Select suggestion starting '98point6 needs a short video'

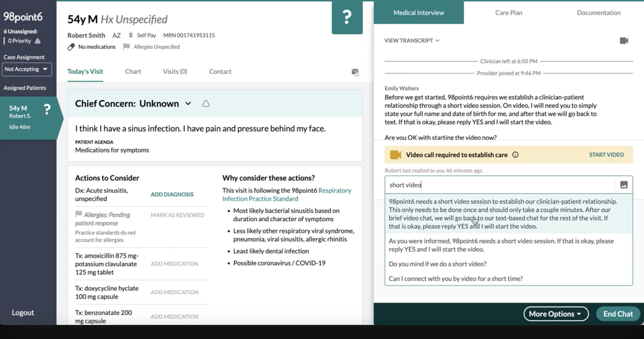[x=509, y=214]
